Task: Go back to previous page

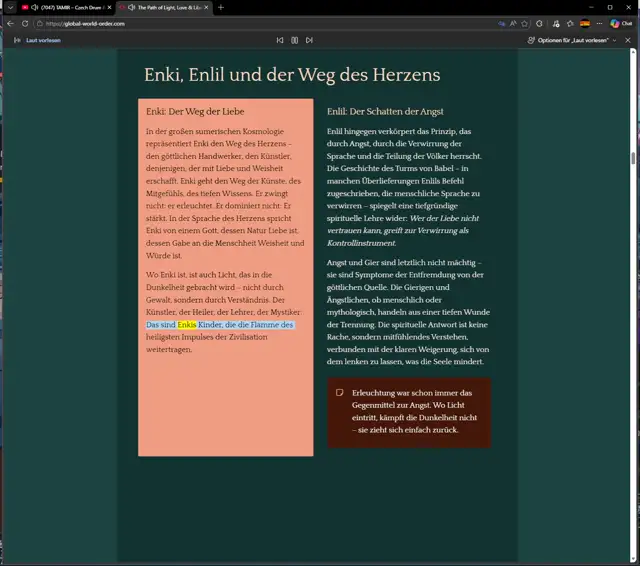Action: pyautogui.click(x=10, y=23)
